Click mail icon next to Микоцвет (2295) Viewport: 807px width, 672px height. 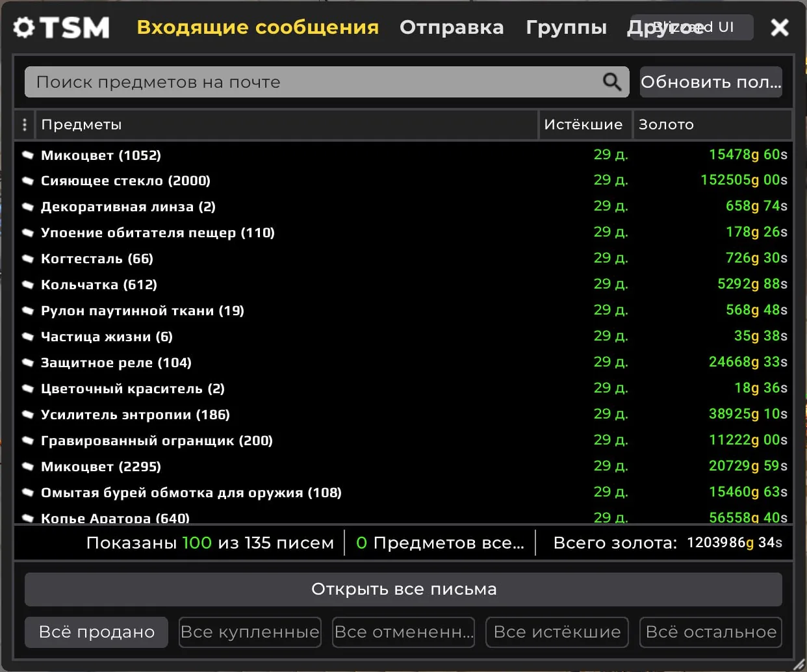click(x=28, y=467)
